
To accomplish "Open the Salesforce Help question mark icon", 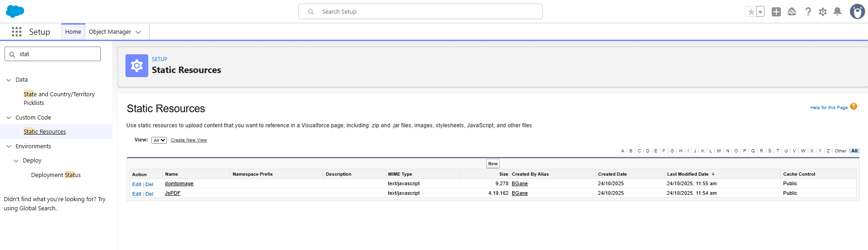I will pyautogui.click(x=808, y=12).
